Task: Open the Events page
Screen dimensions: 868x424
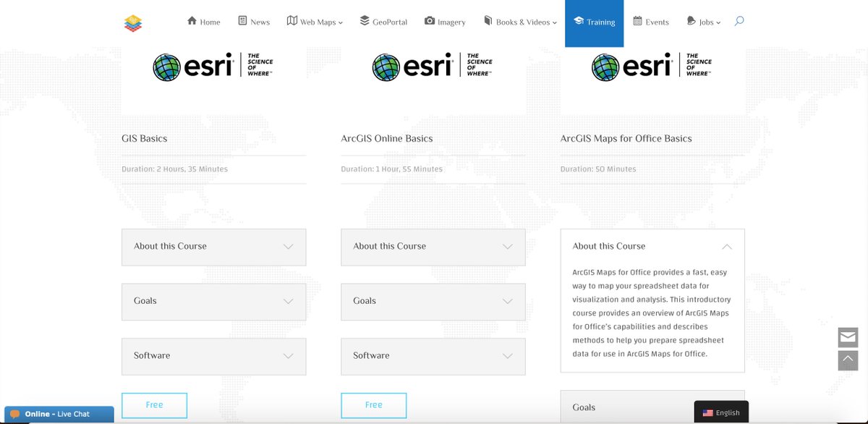Action: point(651,22)
